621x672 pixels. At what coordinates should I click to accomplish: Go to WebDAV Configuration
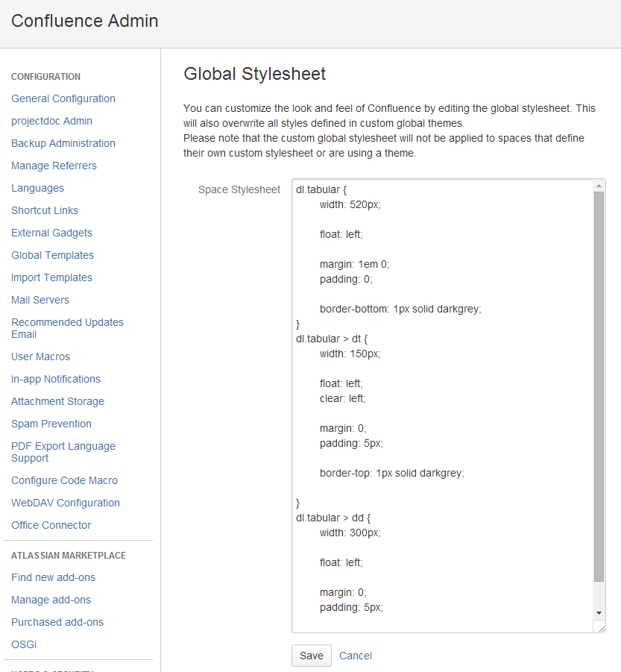pos(66,503)
